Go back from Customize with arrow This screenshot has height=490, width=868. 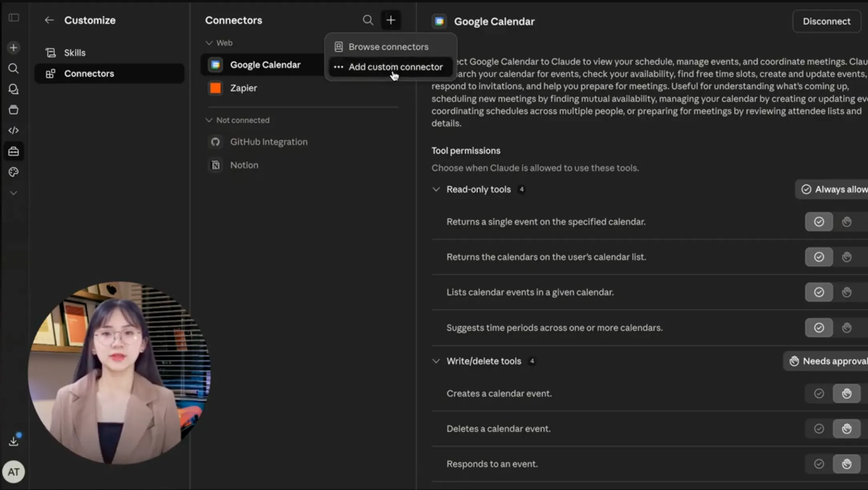tap(49, 20)
